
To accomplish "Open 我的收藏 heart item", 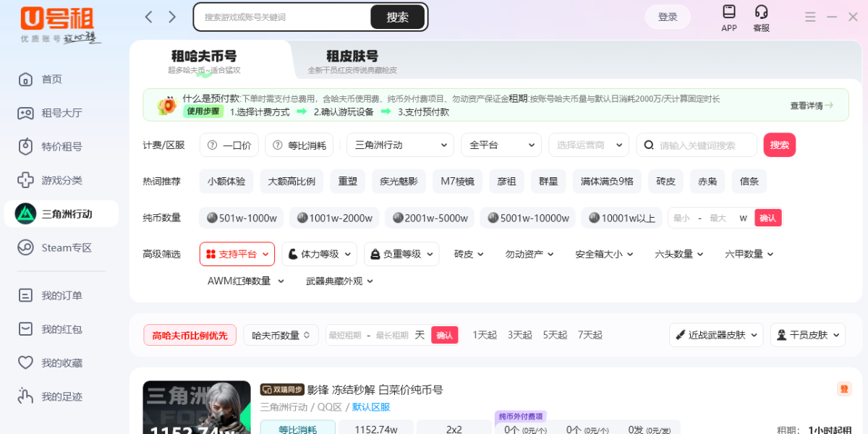I will (51, 362).
